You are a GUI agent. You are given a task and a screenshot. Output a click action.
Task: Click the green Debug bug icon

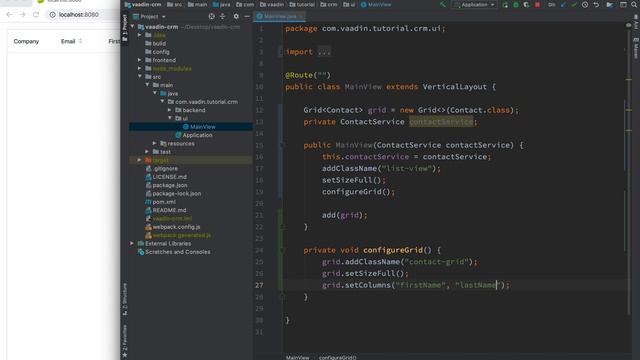pos(516,4)
